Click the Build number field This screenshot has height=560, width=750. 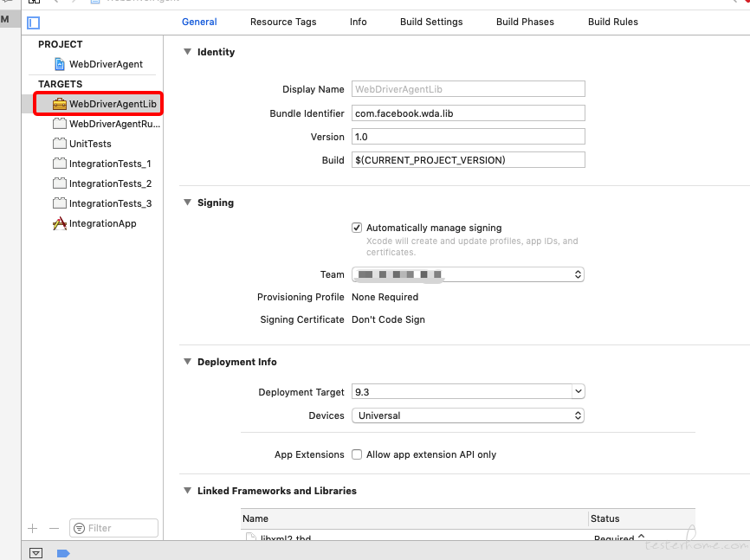[x=469, y=160]
